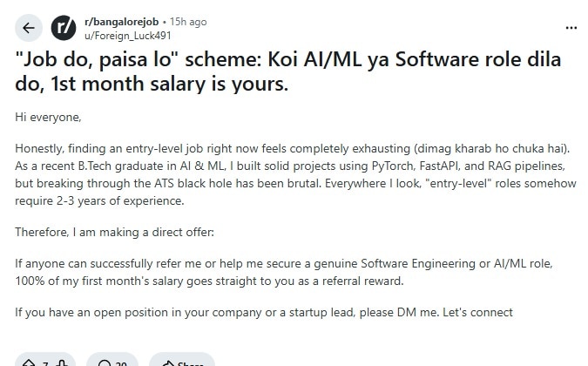
Task: Click the paragraph mentioning PyTorch and FastAPI
Action: point(295,175)
